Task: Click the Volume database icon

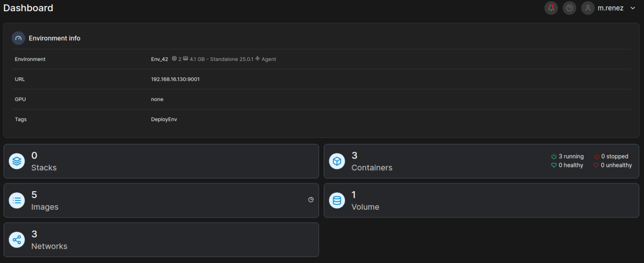Action: [337, 200]
